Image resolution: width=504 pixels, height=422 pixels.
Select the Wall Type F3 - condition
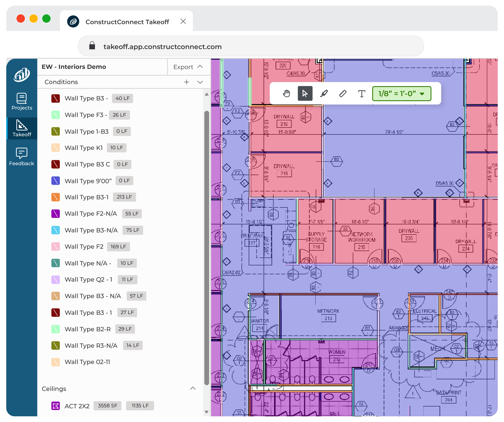pyautogui.click(x=86, y=115)
